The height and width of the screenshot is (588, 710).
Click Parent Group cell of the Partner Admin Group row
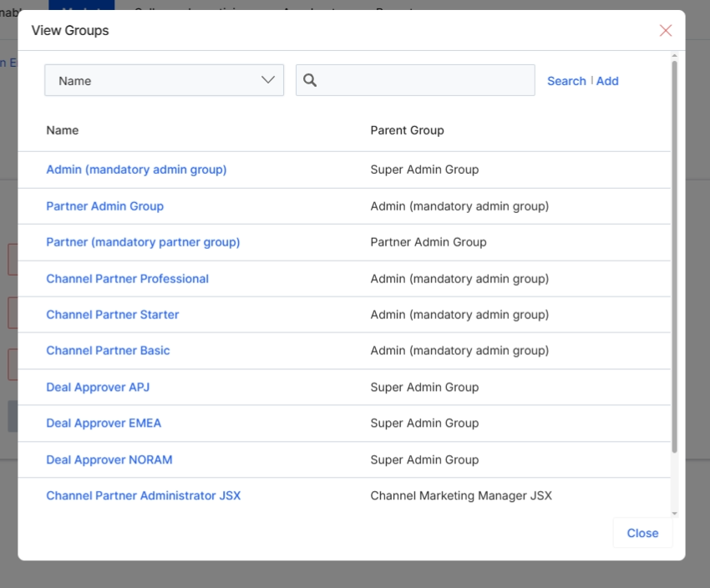tap(459, 206)
